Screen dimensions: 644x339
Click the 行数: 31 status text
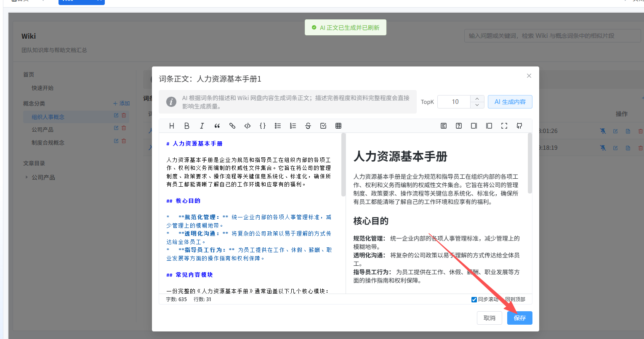pyautogui.click(x=202, y=299)
